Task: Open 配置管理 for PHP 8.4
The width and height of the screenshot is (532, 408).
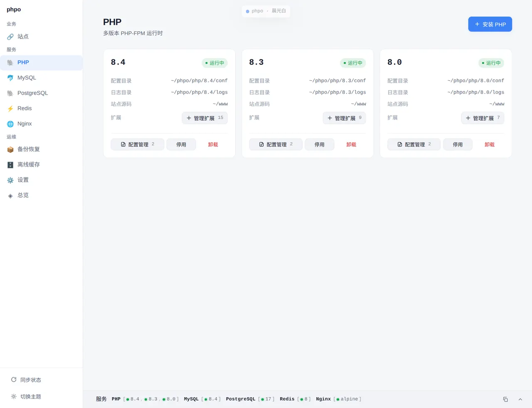Action: click(138, 145)
